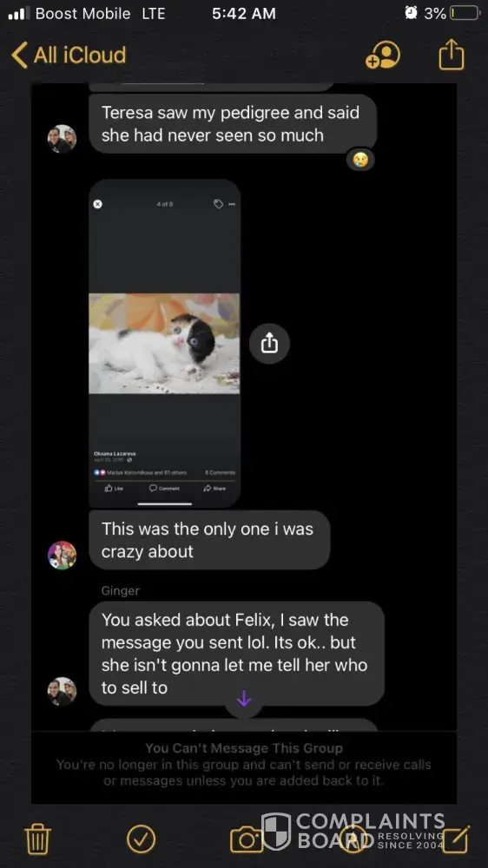This screenshot has width=488, height=868.
Task: Tap the colorful avatar beside crazy about message
Action: click(x=62, y=556)
